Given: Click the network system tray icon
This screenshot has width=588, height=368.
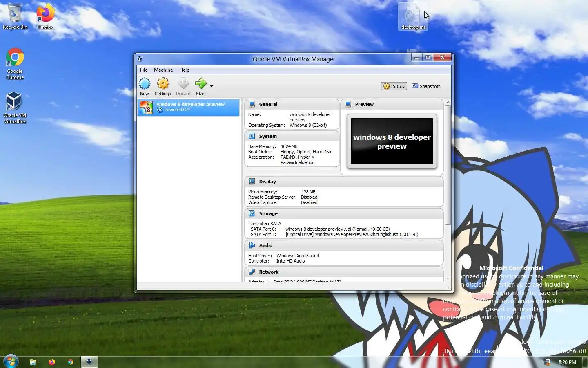Looking at the screenshot, I should point(546,362).
